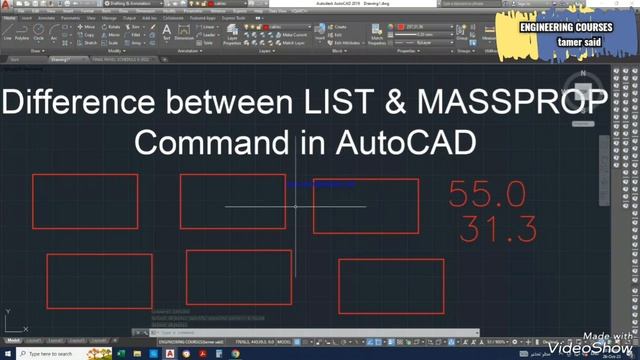This screenshot has height=360, width=640.
Task: Select the Text tool
Action: 167,32
